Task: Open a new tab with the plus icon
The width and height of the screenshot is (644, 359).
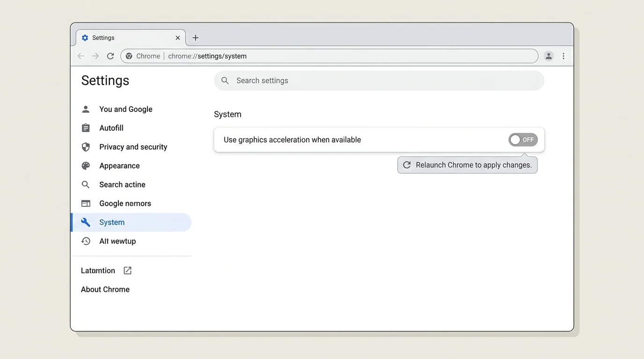Action: 196,38
